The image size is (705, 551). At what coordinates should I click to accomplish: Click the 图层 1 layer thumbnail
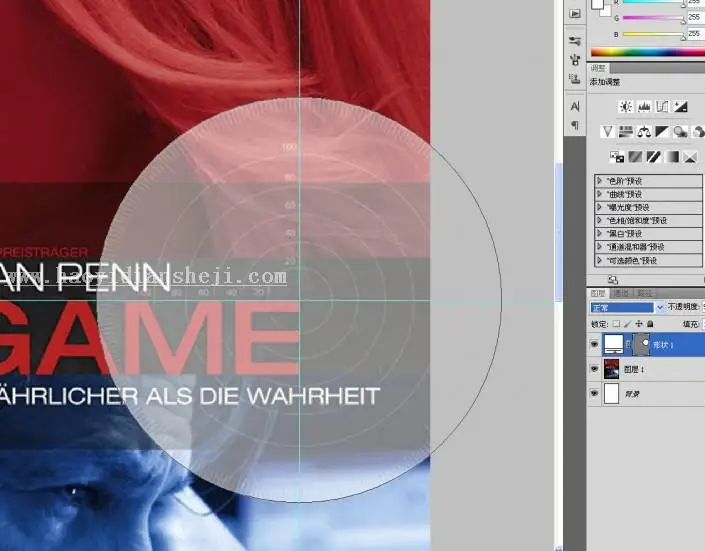pos(611,369)
